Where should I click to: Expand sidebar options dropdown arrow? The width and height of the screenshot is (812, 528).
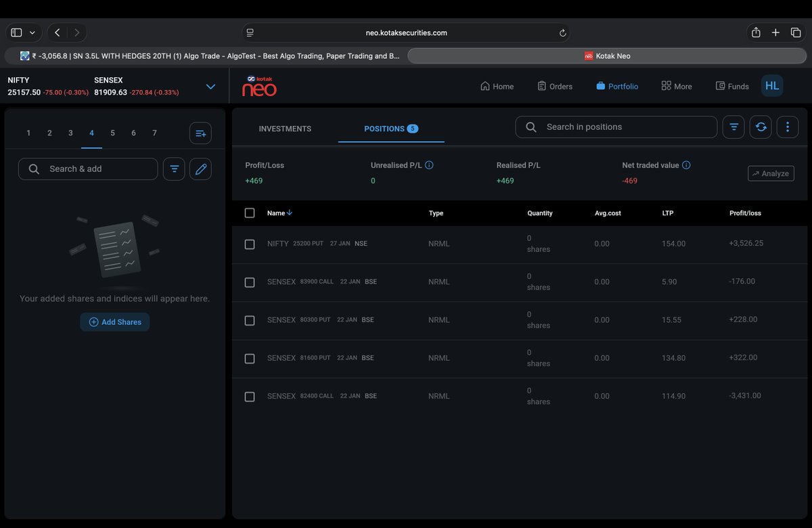32,32
